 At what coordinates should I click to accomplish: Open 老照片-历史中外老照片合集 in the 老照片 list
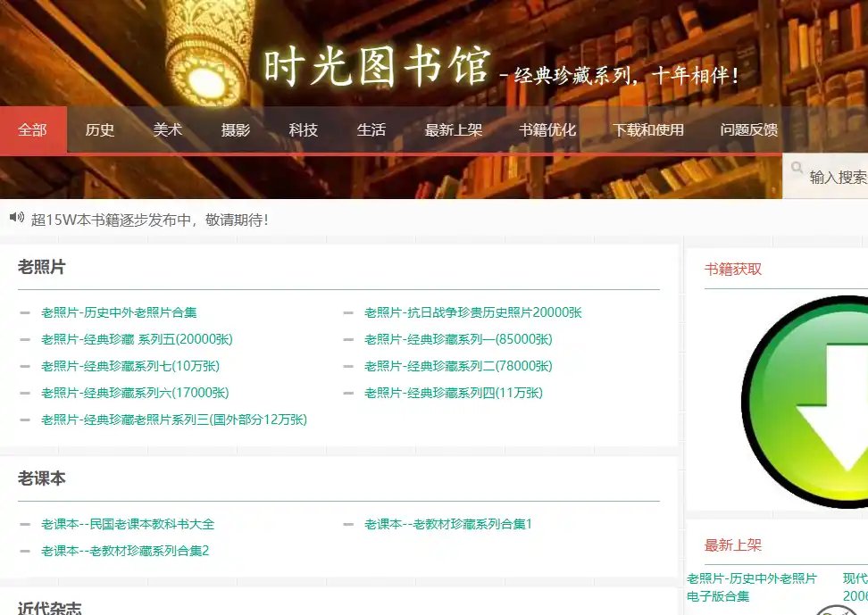(x=119, y=312)
